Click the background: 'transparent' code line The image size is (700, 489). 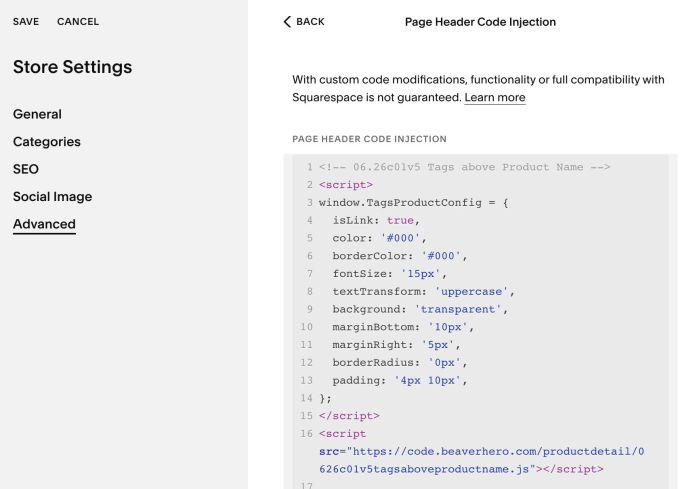tap(420, 309)
